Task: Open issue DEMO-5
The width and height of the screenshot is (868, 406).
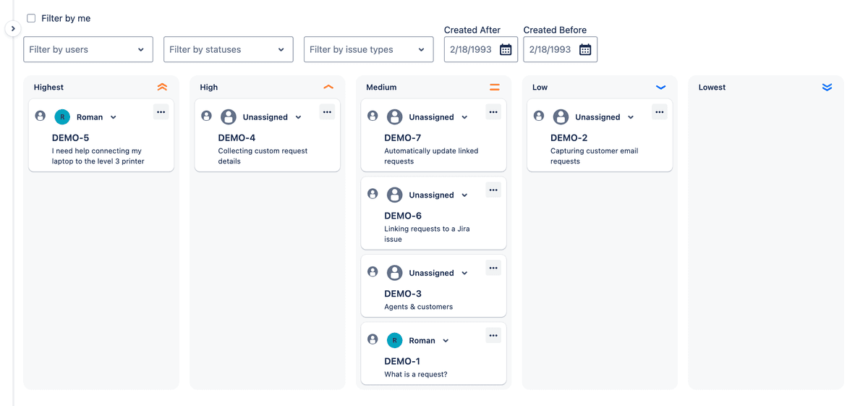Action: pyautogui.click(x=71, y=138)
